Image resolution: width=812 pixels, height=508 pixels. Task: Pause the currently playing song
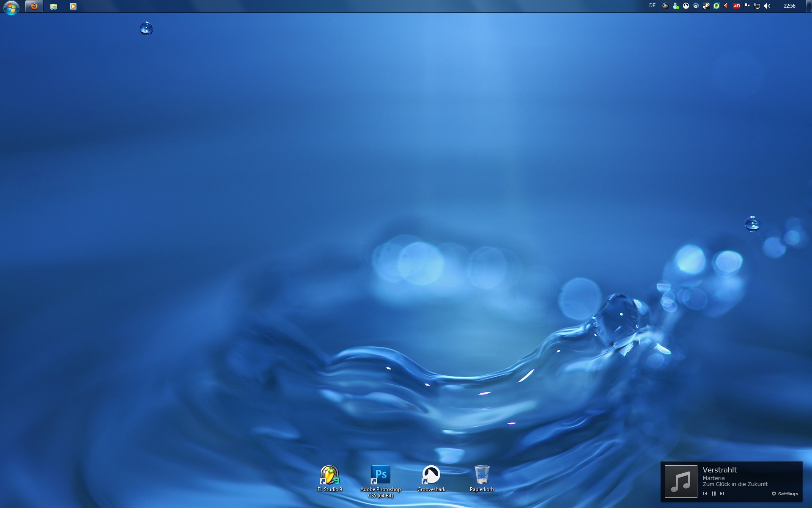coord(713,494)
